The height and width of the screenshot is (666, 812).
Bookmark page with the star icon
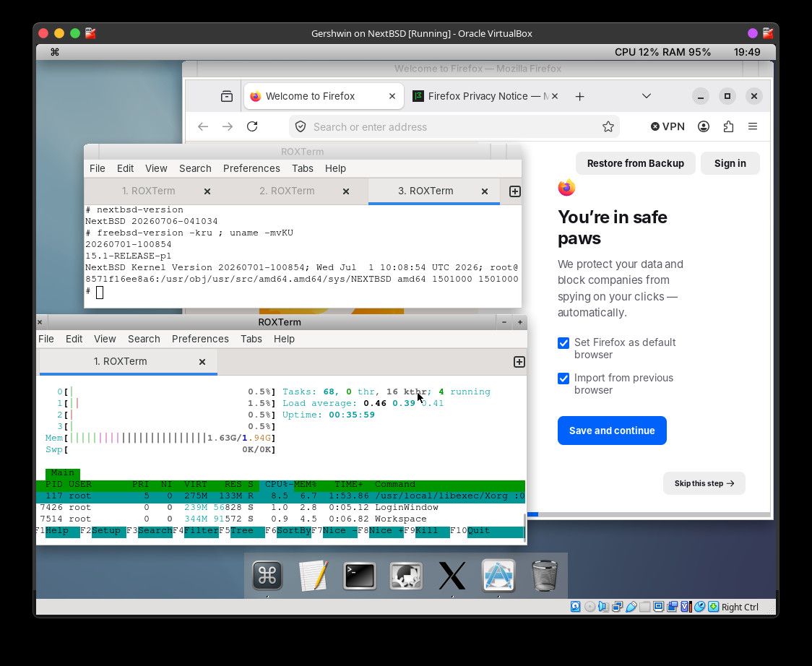tap(608, 127)
